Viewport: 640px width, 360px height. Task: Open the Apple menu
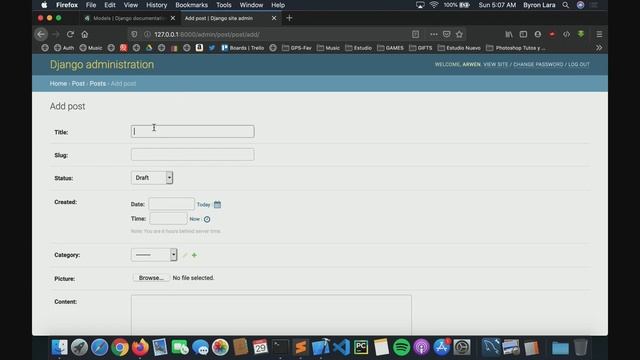[44, 5]
